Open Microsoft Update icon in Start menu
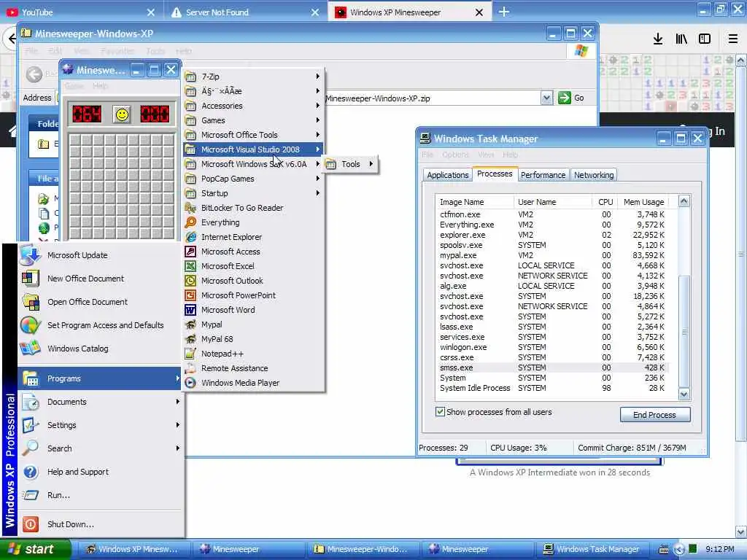This screenshot has width=747, height=560. click(x=30, y=255)
